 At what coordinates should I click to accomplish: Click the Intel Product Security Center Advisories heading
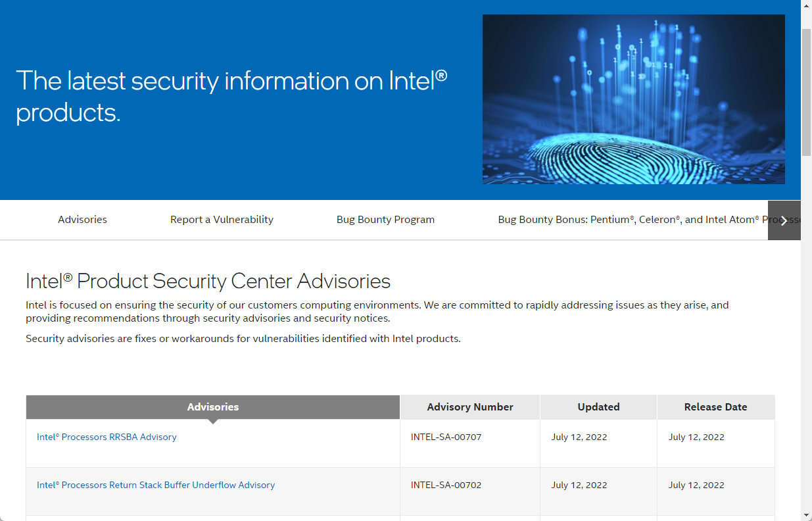[x=208, y=282]
